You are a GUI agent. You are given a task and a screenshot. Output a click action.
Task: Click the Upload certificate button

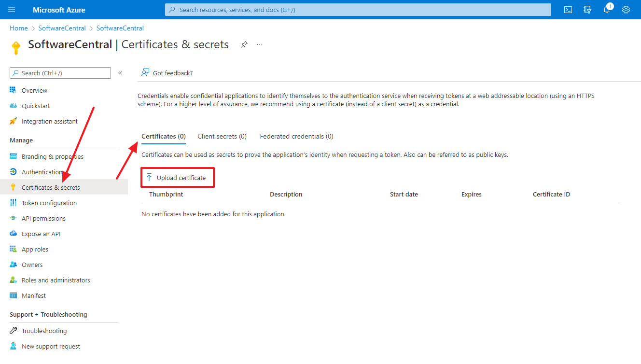pos(177,178)
